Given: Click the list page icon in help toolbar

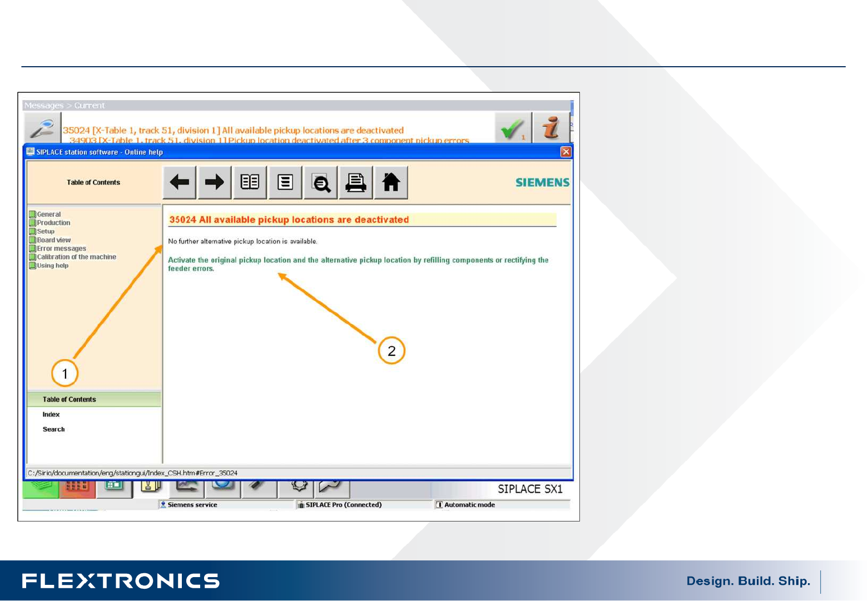Looking at the screenshot, I should [x=285, y=182].
